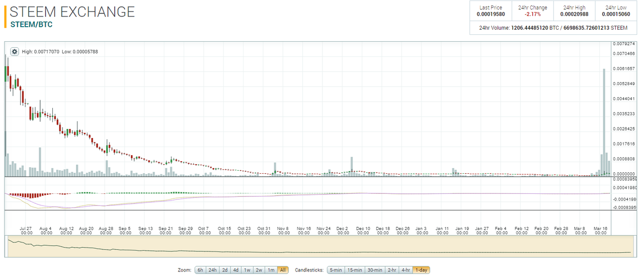Image resolution: width=644 pixels, height=279 pixels.
Task: Click the Low: 0.00005788 chart label
Action: [x=80, y=52]
